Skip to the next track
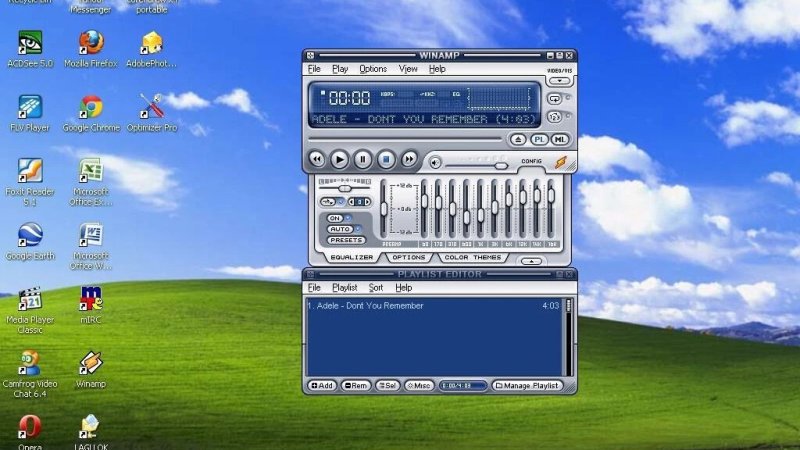The height and width of the screenshot is (450, 800). point(410,159)
